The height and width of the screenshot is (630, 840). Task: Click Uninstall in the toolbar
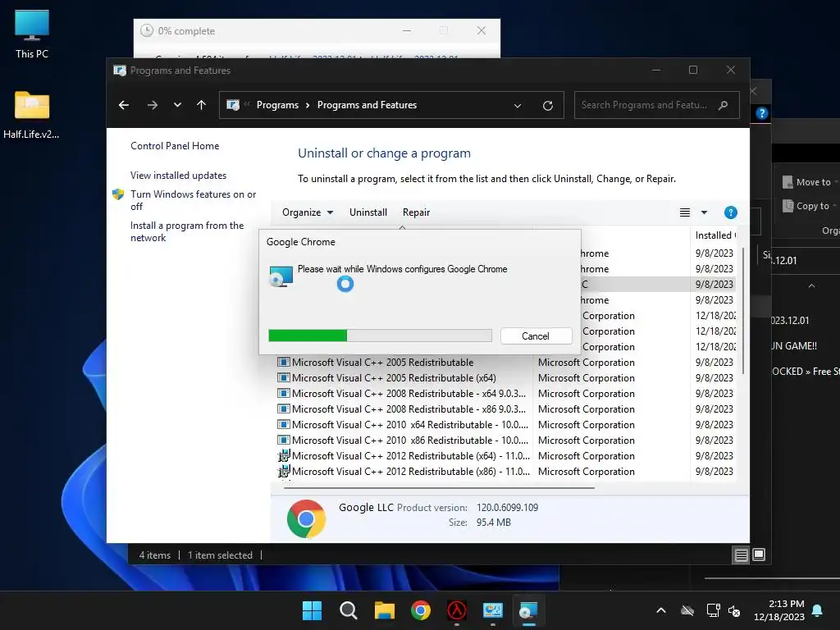(368, 212)
